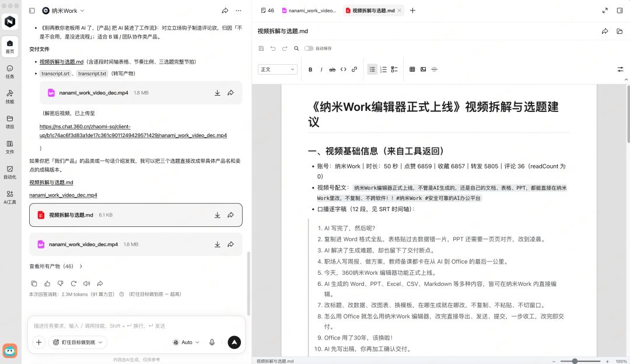This screenshot has width=630, height=364.
Task: Open 技能 in the left sidebar
Action: (10, 96)
